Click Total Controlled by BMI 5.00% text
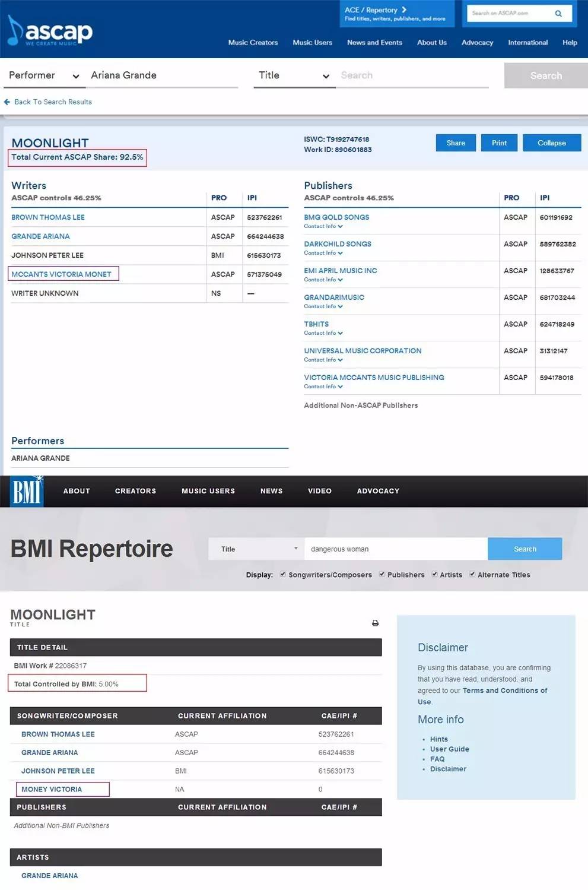 [x=66, y=684]
